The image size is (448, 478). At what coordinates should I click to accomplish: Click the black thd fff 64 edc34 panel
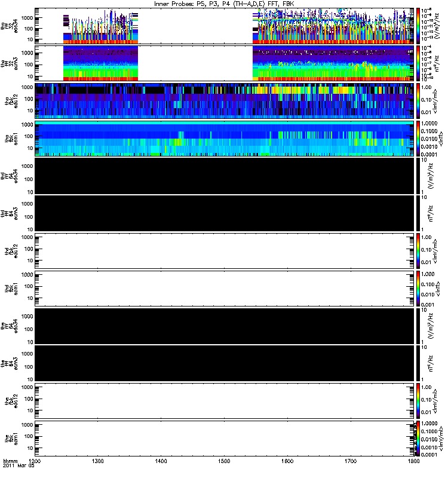(225, 176)
